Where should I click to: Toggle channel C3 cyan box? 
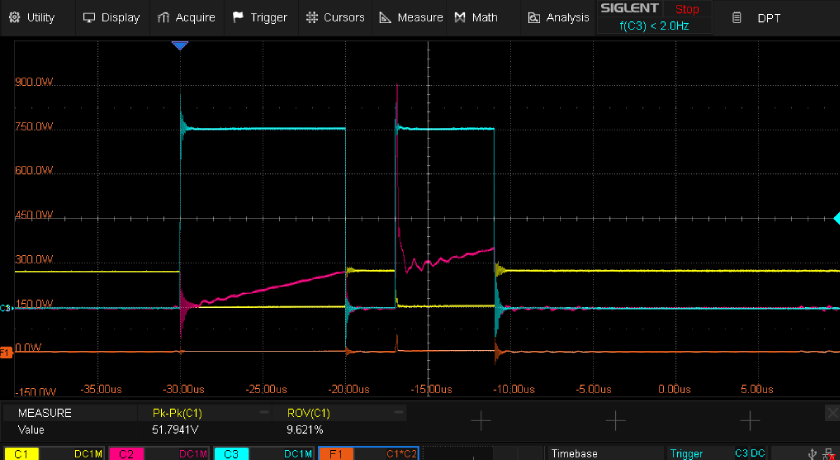[x=263, y=453]
